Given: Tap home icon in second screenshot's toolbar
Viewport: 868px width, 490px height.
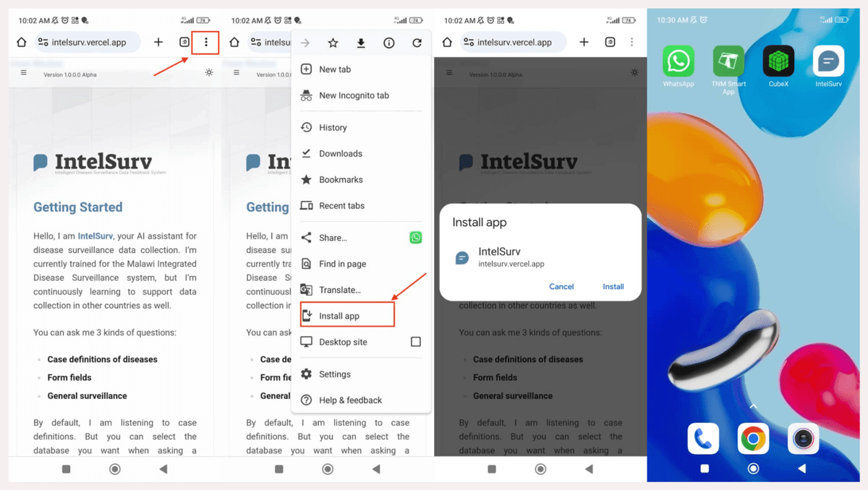Looking at the screenshot, I should [234, 43].
